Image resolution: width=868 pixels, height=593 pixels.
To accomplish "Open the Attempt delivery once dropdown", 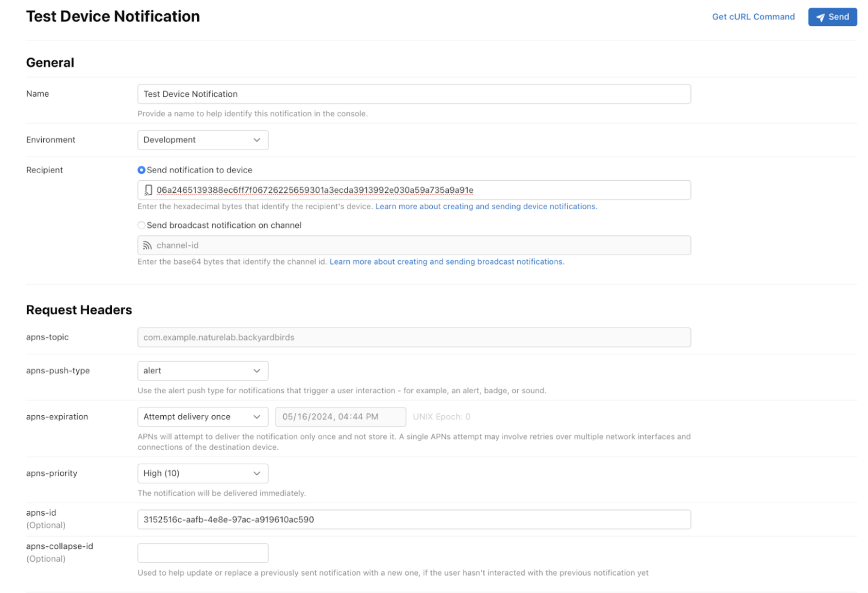I will [x=203, y=417].
